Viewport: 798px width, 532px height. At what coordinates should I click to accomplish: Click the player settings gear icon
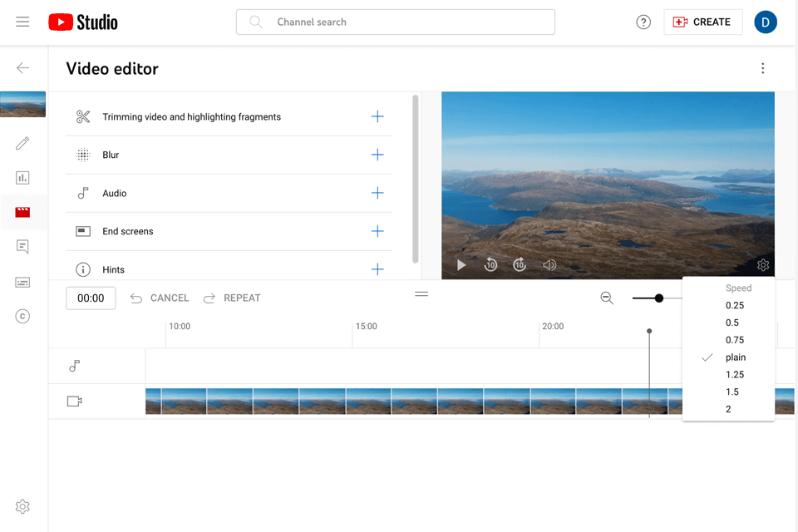(763, 264)
